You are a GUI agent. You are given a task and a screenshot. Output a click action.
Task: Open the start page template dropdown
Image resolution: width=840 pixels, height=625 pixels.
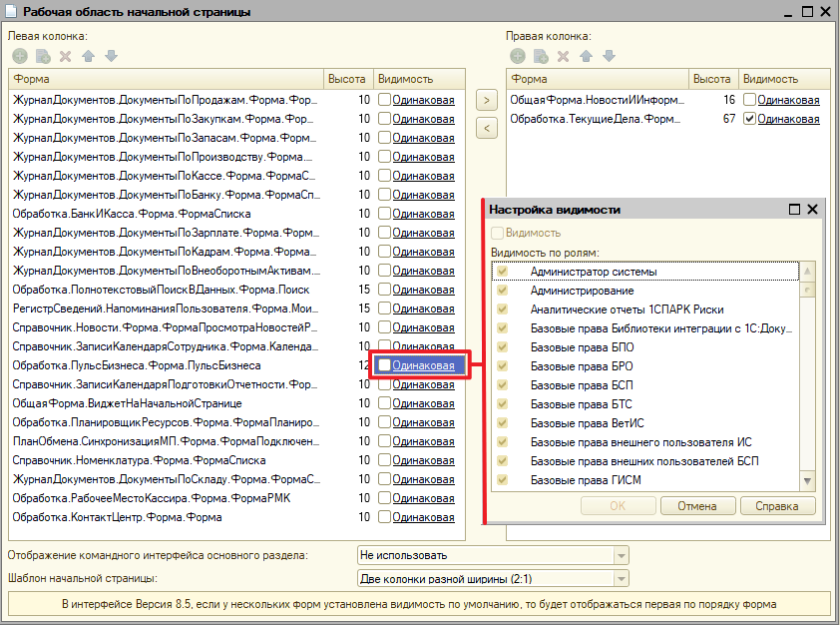pos(621,578)
